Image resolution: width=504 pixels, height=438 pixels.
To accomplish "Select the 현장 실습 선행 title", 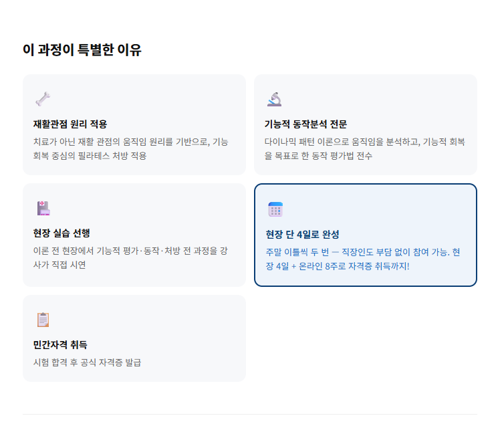I will coord(61,233).
